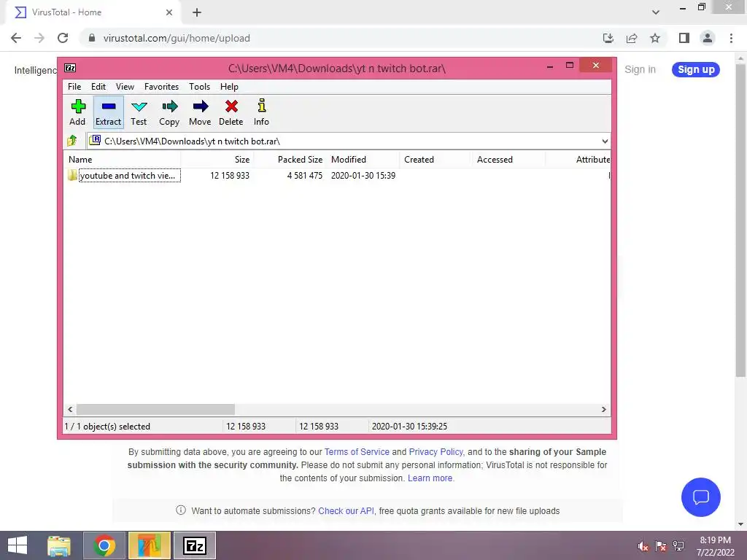Open the Check our API link
Viewport: 747px width, 560px height.
pos(346,511)
